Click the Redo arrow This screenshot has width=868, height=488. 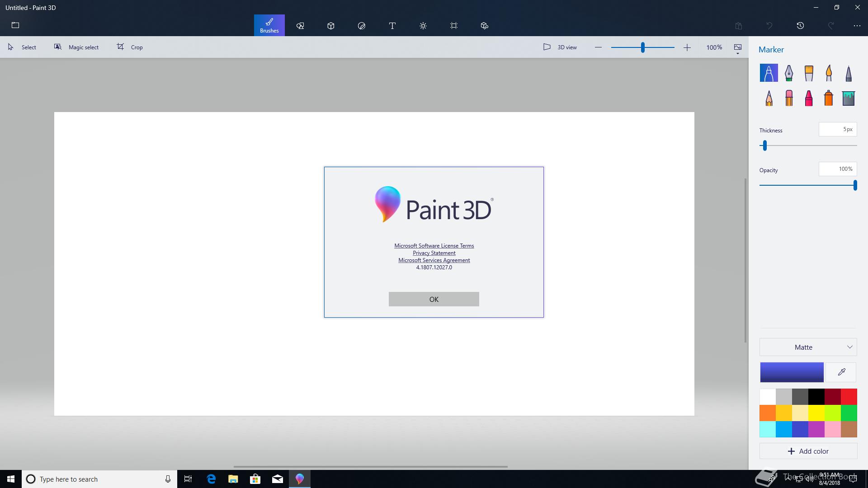coord(831,26)
